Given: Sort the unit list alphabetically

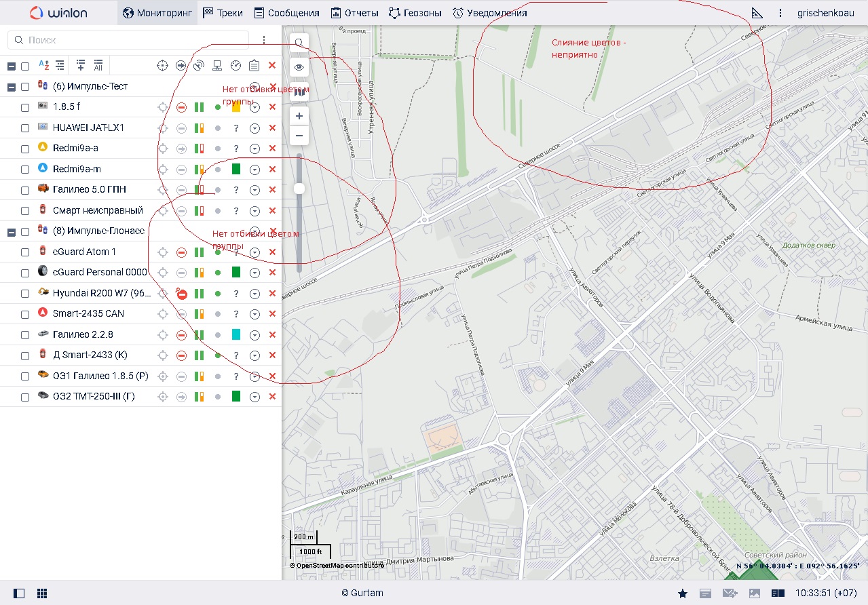Looking at the screenshot, I should point(43,65).
